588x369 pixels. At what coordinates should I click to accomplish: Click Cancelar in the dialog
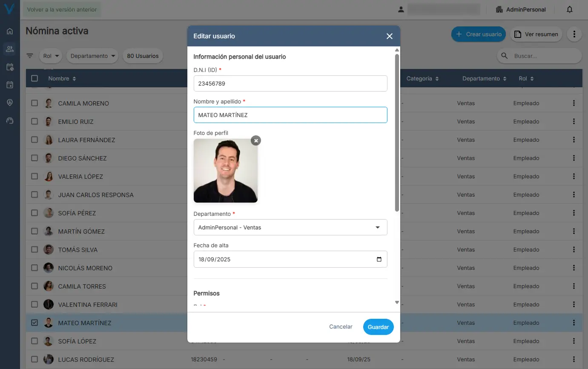(x=341, y=327)
